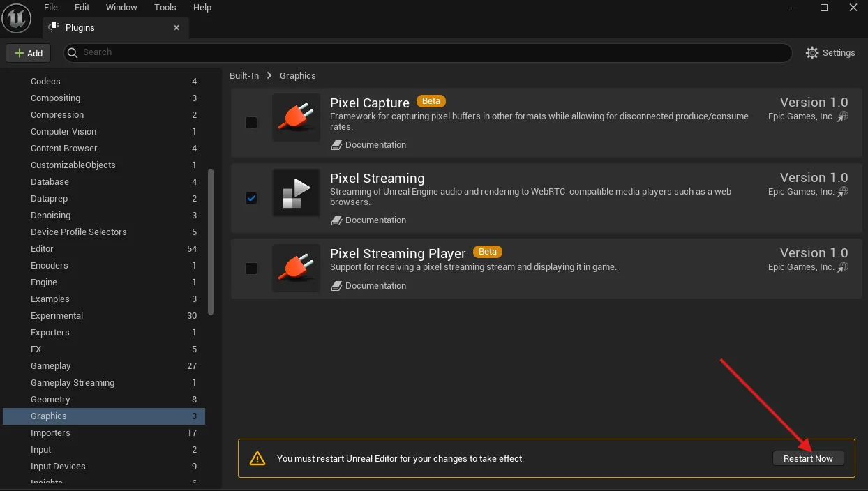Open Settings in the plugins toolbar
The height and width of the screenshot is (491, 868).
tap(830, 53)
